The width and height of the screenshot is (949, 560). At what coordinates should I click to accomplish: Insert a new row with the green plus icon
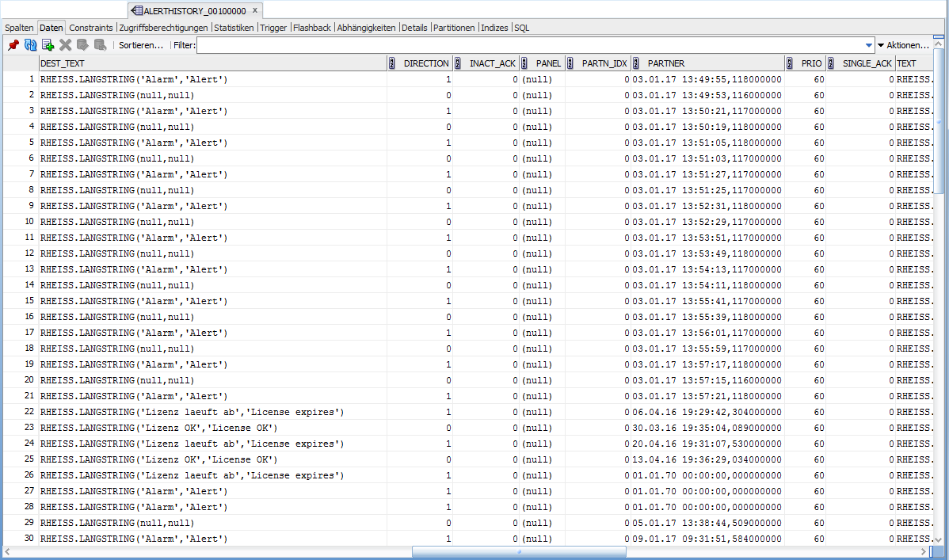click(48, 45)
